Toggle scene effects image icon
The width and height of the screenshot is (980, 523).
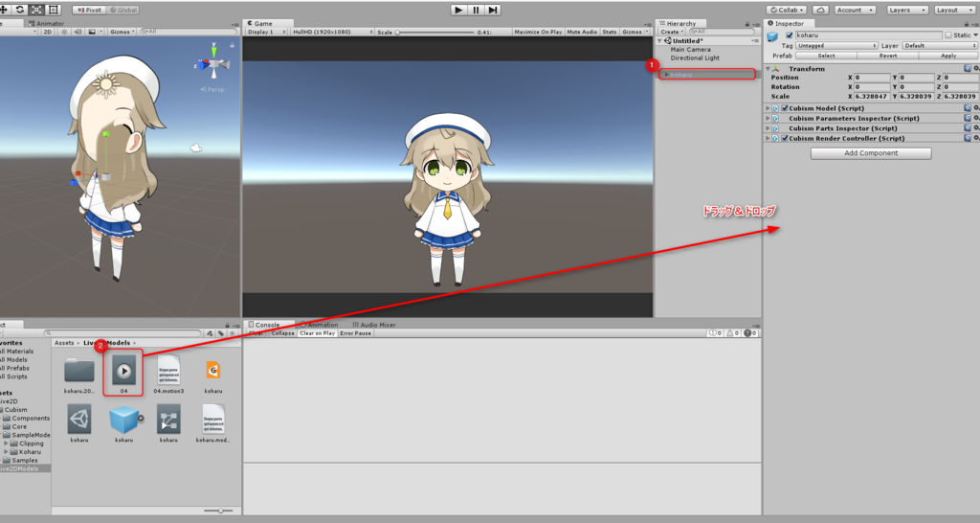[92, 32]
